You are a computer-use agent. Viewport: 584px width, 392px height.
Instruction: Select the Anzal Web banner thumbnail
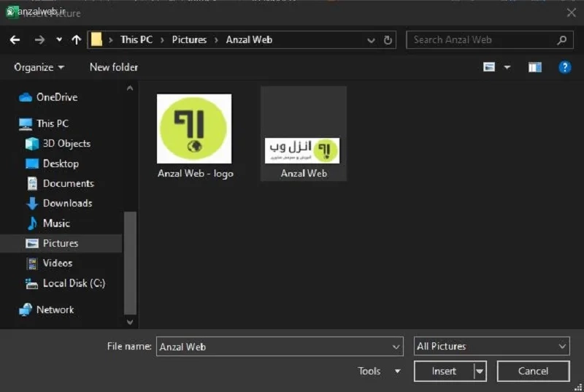302,151
